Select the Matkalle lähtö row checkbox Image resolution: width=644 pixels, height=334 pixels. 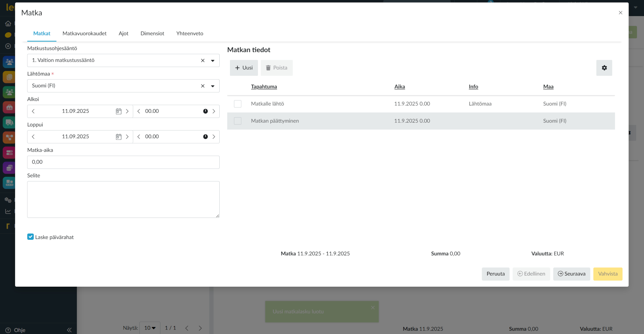point(238,104)
